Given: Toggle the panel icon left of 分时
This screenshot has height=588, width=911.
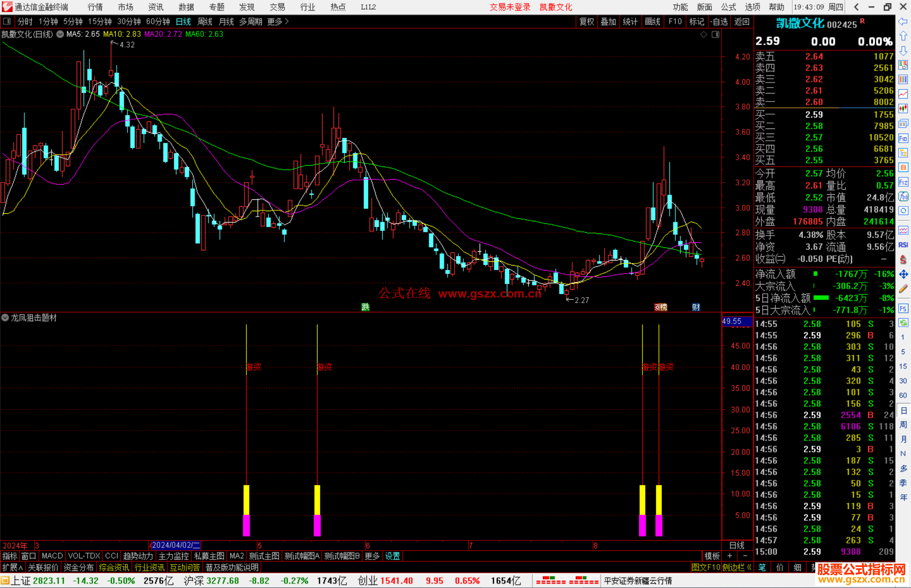Looking at the screenshot, I should tap(7, 21).
